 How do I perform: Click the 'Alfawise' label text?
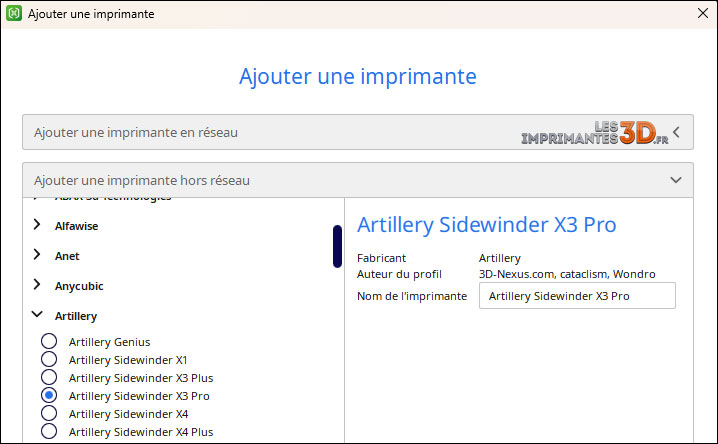[x=76, y=226]
